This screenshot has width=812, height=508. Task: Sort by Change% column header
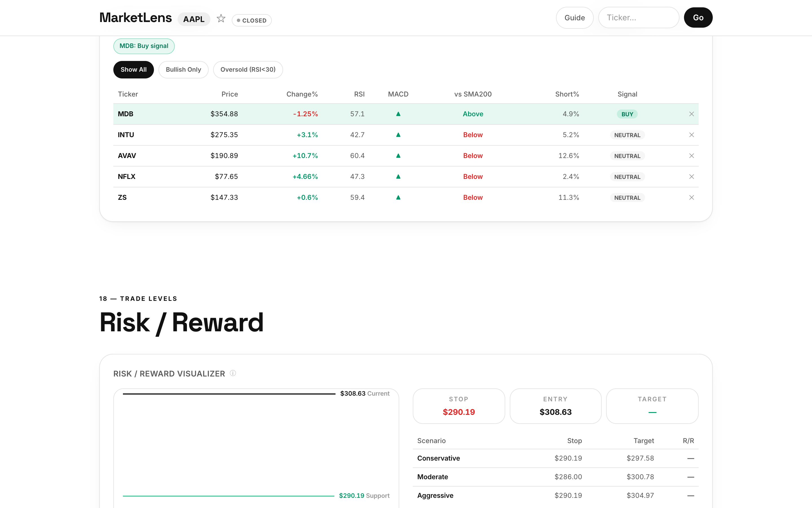click(x=302, y=94)
